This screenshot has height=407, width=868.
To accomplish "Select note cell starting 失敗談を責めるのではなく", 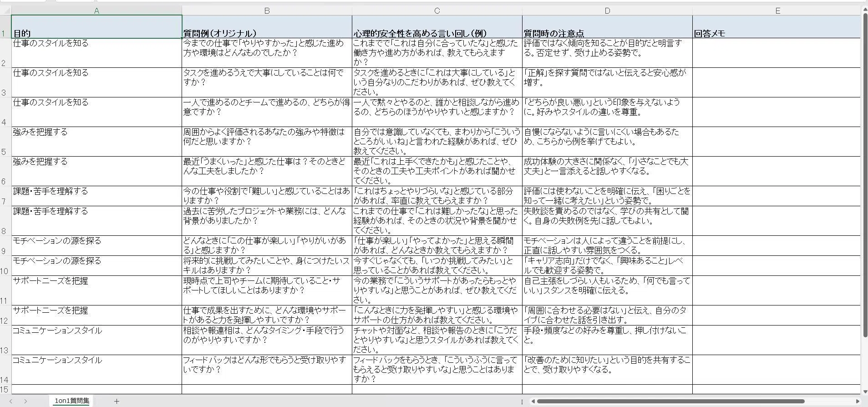I will (607, 221).
